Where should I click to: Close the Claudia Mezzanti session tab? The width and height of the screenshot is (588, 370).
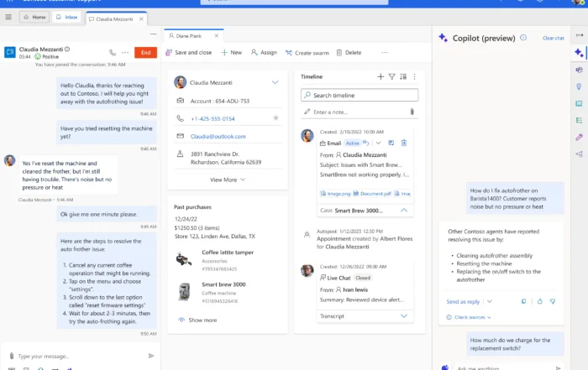(x=141, y=19)
